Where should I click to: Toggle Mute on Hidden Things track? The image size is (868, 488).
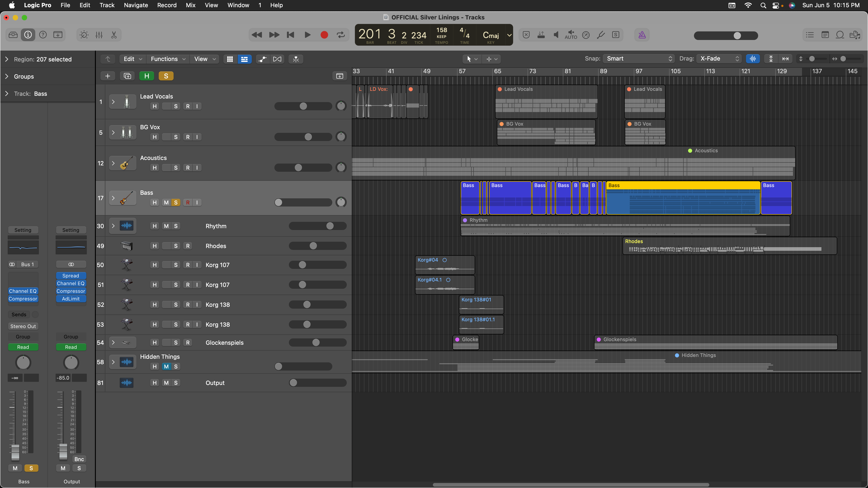pos(166,366)
